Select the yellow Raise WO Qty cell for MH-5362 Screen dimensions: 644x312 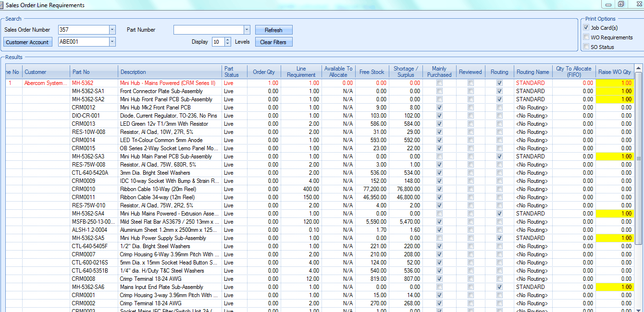click(614, 83)
